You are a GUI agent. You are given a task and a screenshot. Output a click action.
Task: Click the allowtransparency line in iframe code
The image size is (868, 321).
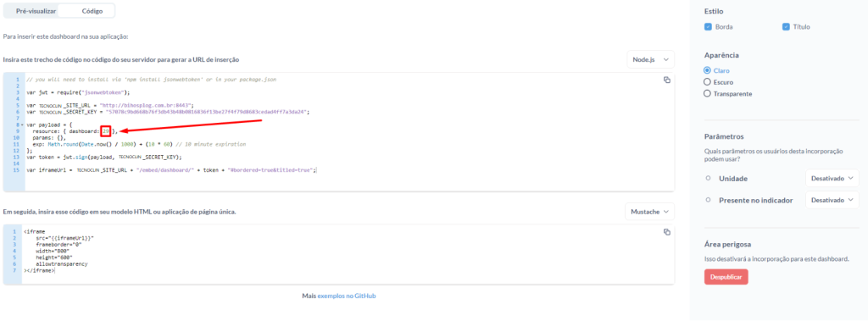click(62, 264)
